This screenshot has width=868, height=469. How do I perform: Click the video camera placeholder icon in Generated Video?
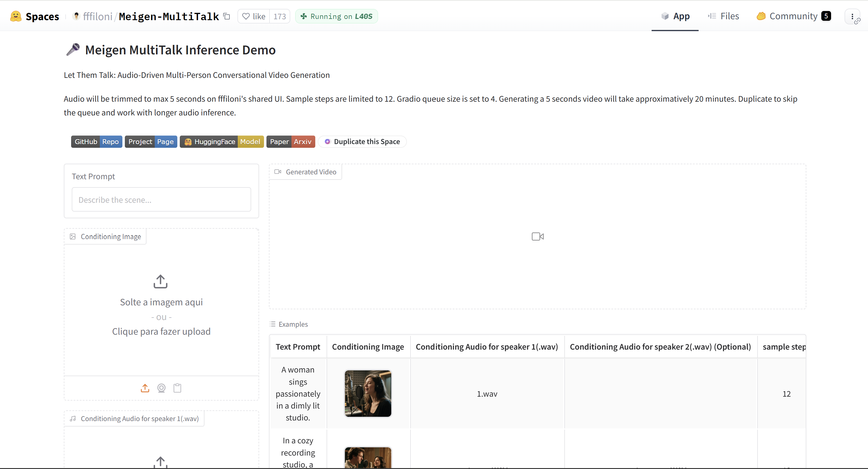click(x=538, y=237)
